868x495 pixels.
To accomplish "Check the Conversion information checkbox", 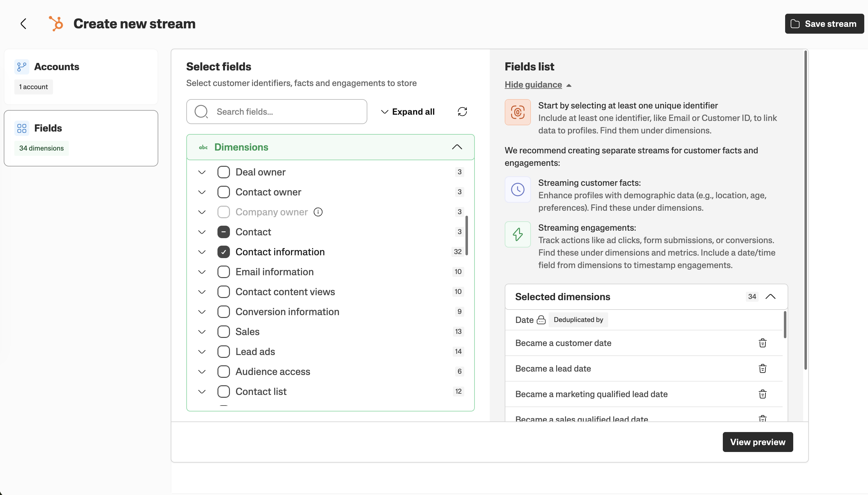I will 223,311.
